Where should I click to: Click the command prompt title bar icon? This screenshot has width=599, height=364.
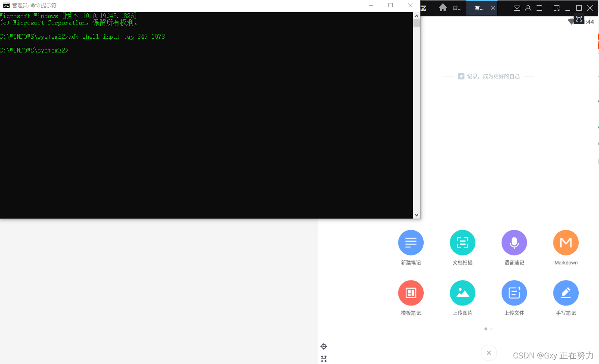(x=6, y=6)
